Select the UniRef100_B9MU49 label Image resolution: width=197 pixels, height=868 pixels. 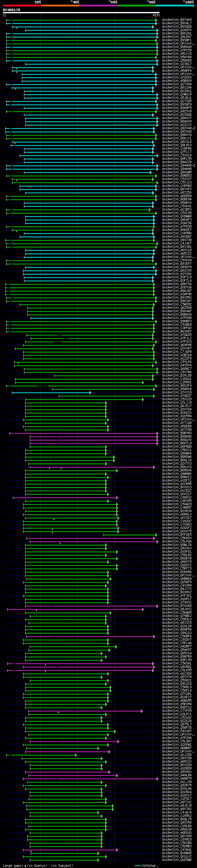177,47
